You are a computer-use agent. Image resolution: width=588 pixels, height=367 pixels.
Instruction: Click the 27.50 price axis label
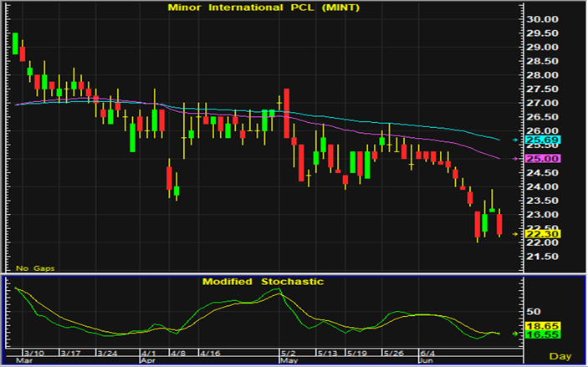[x=542, y=89]
